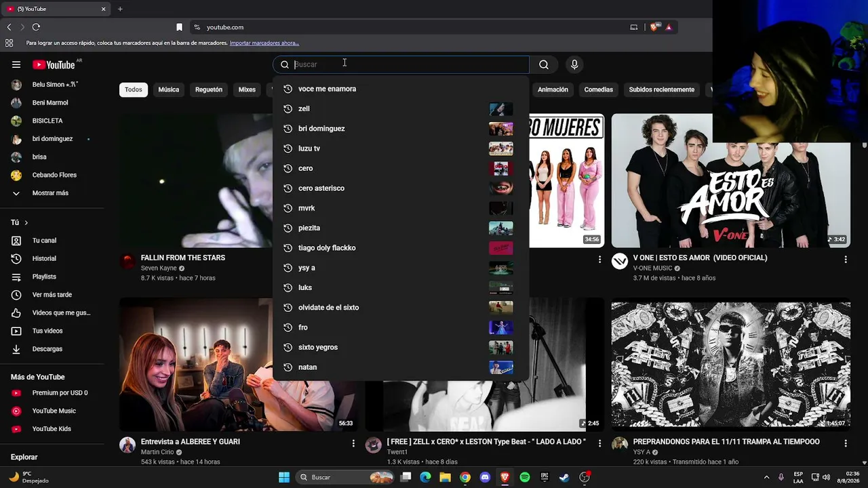The image size is (868, 488).
Task: Select the Comedias filter chip
Action: point(599,89)
